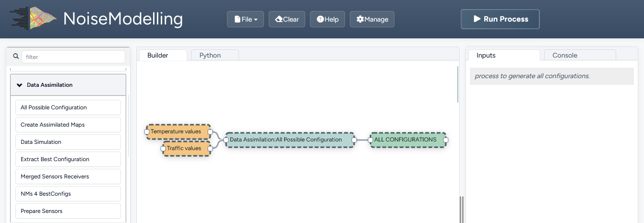Click the output port of Traffic values node
The width and height of the screenshot is (644, 223).
point(210,149)
